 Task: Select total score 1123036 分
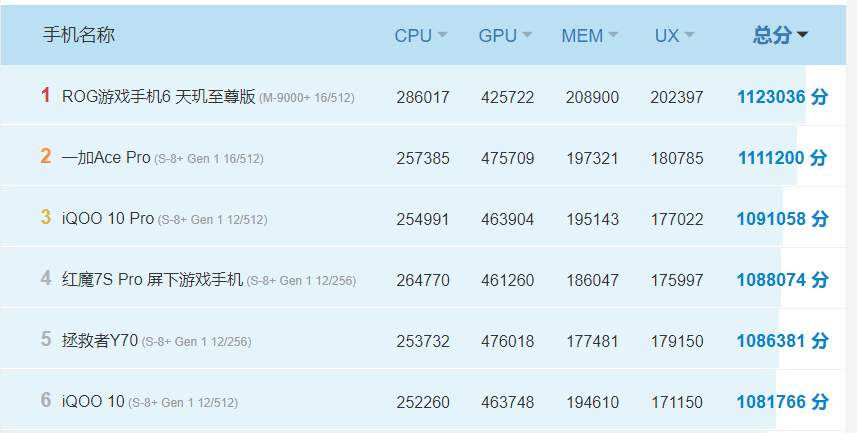coord(783,97)
